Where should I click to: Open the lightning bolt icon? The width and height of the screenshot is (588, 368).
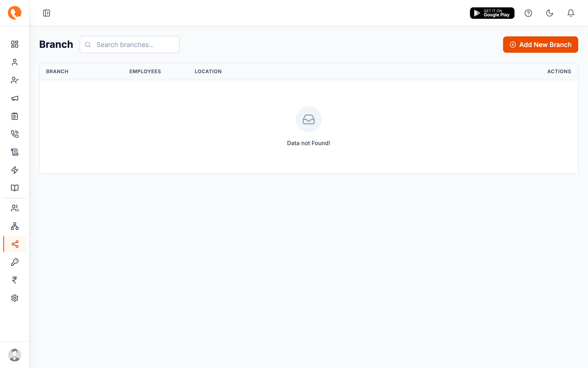click(x=14, y=170)
